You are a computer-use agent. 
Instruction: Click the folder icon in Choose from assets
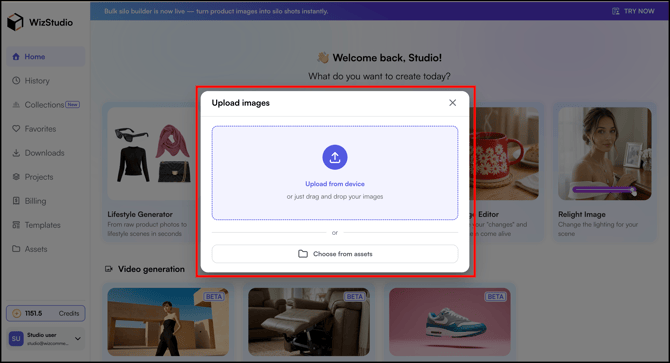coord(303,254)
